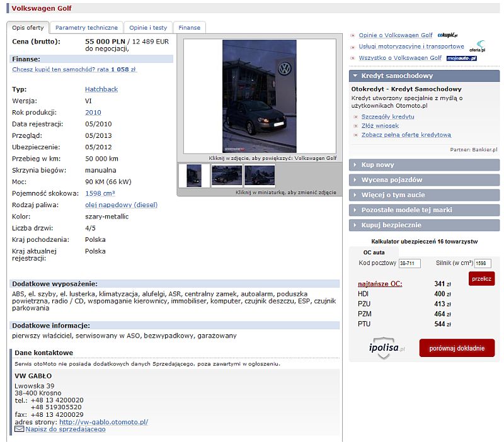Click bullet icon beside Zobacz pełną ofertę kredytową
Screen dimensions: 504x442
[355, 135]
